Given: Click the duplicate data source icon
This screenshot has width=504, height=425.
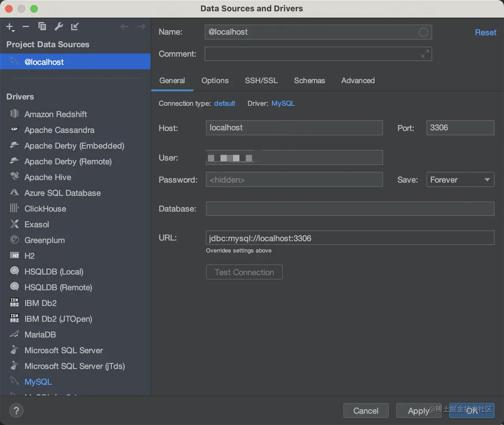Looking at the screenshot, I should pos(42,26).
